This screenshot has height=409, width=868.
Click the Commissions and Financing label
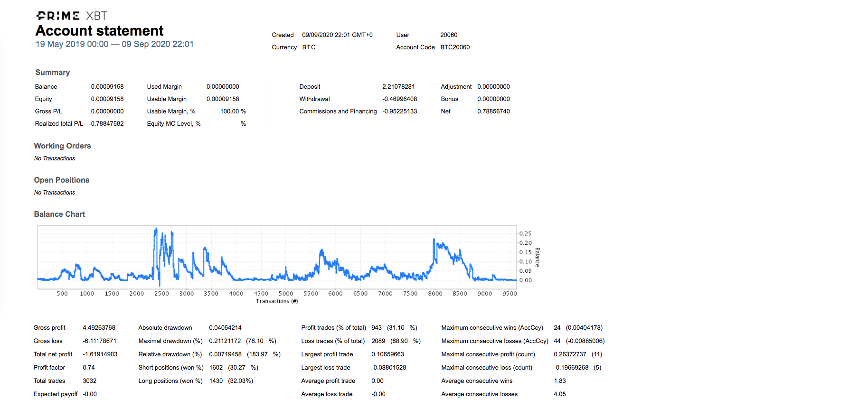[338, 112]
